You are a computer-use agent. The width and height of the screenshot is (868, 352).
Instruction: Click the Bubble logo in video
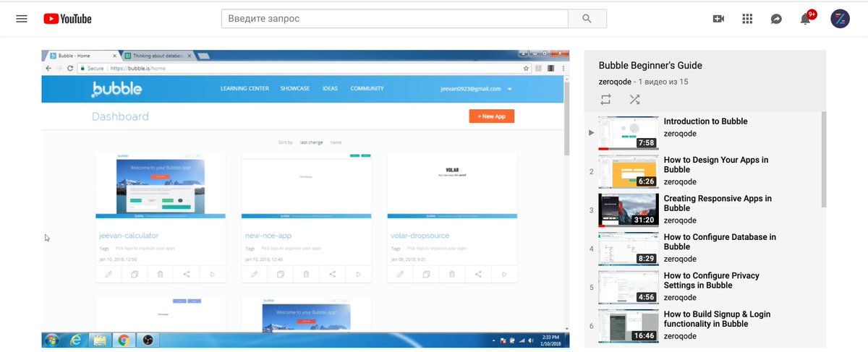tap(116, 88)
